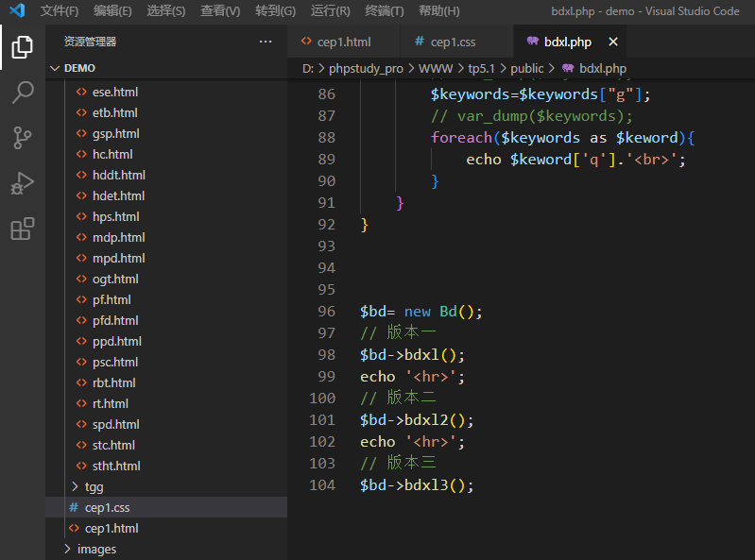Open the 帮助(H) menu

coord(439,10)
